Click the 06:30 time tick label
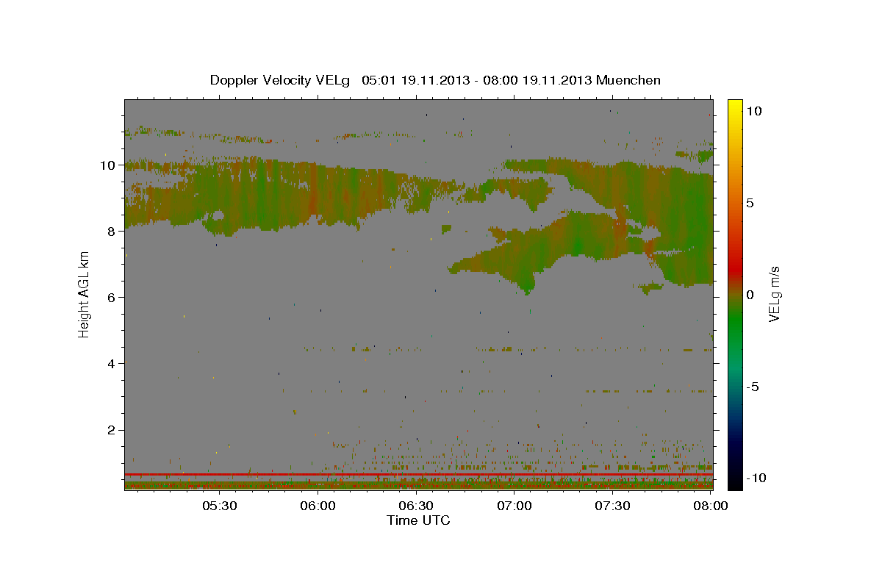The image size is (882, 588). pos(416,506)
